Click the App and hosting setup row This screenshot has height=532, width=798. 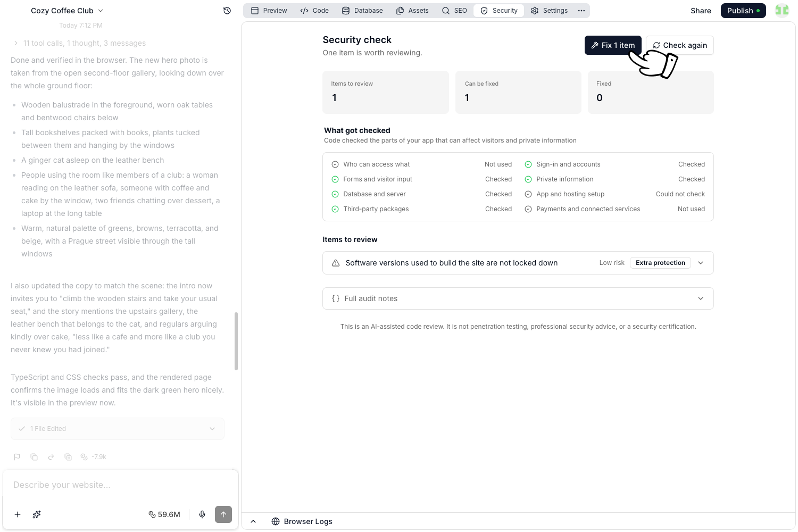[x=615, y=194]
